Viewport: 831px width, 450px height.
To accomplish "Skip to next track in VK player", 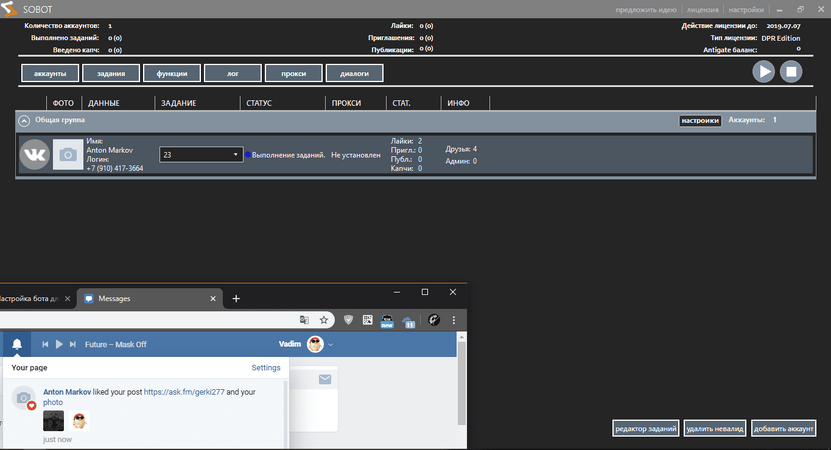I will click(x=73, y=344).
